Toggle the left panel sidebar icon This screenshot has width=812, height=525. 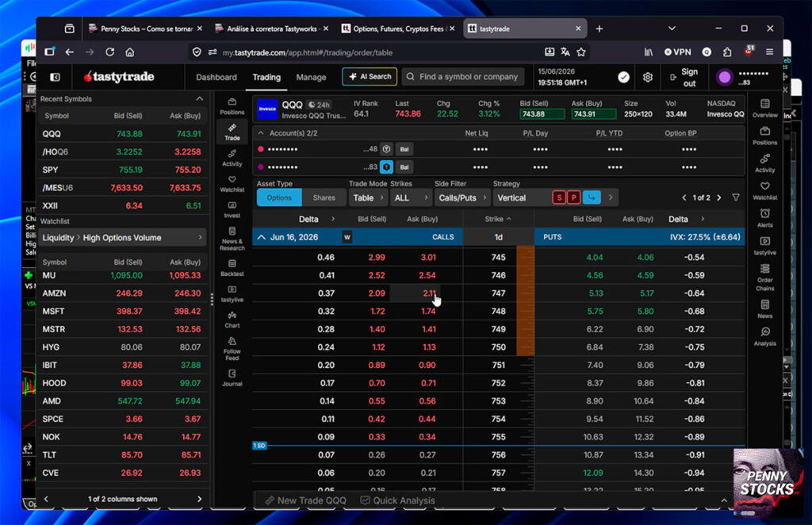coord(55,77)
